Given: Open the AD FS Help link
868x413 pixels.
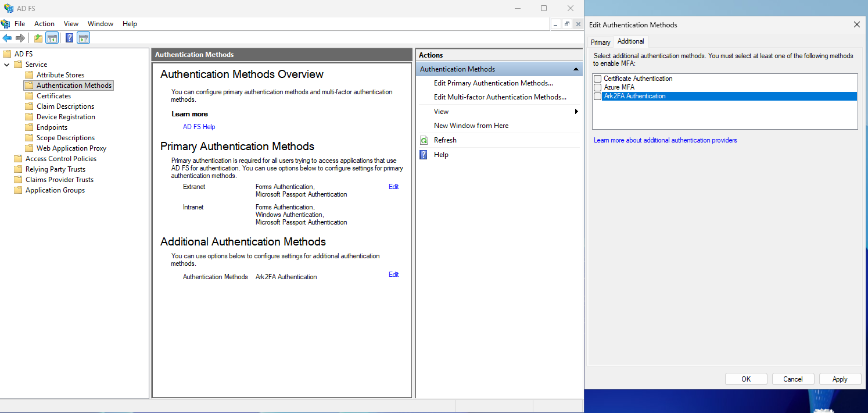Looking at the screenshot, I should [199, 127].
